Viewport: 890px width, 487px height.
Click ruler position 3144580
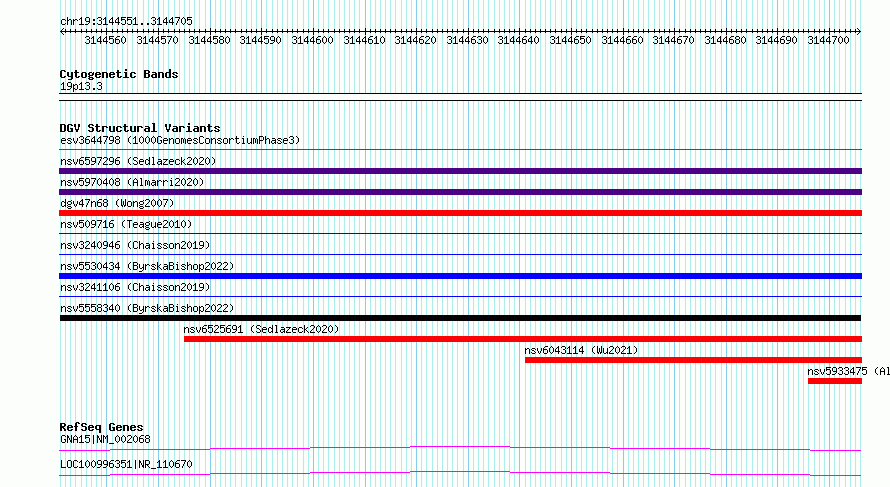click(209, 40)
